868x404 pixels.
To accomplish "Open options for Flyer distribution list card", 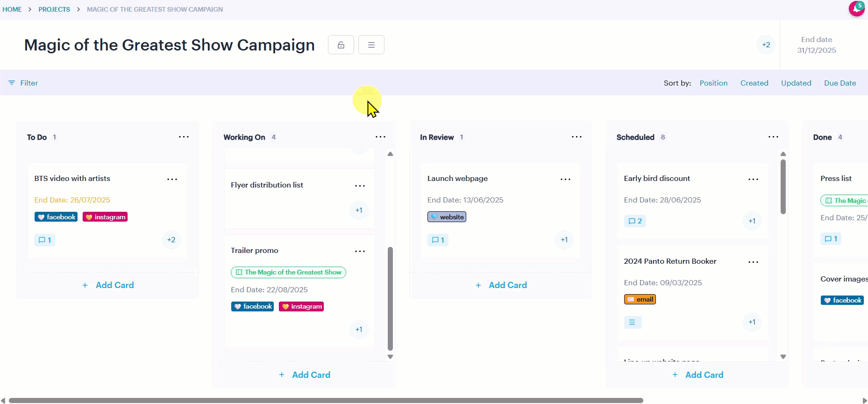I will (x=360, y=186).
